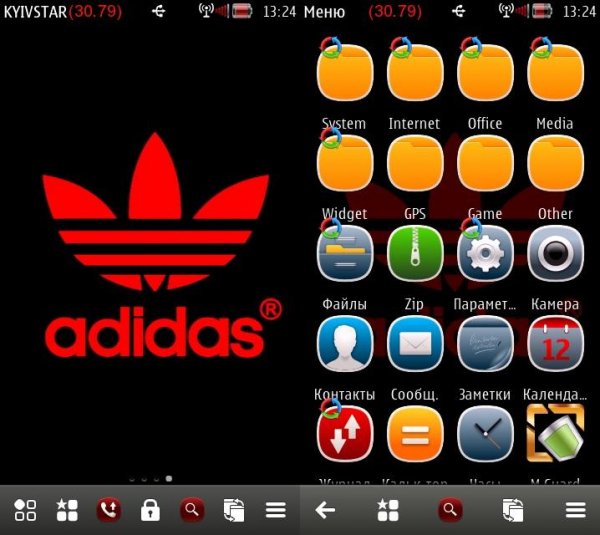
Task: Tap the Меню title in the status bar
Action: pyautogui.click(x=324, y=12)
